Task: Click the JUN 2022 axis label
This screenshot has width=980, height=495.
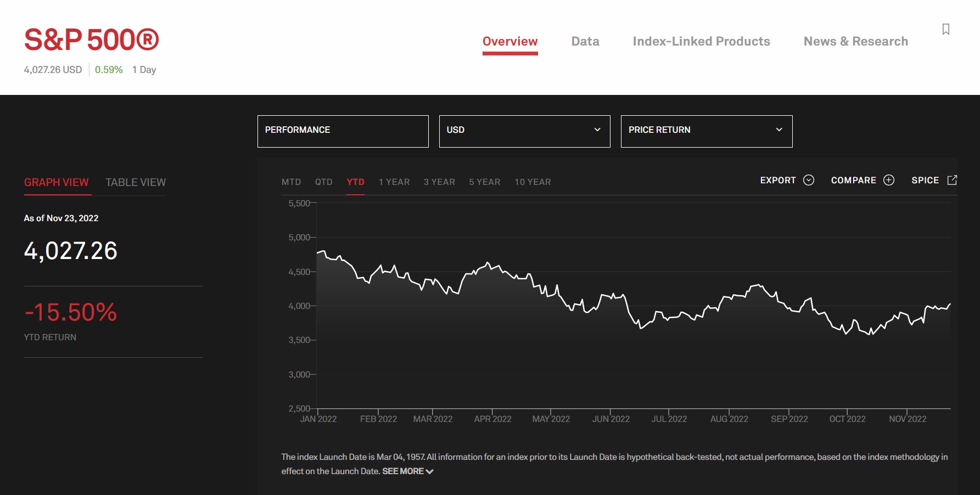Action: pos(611,419)
